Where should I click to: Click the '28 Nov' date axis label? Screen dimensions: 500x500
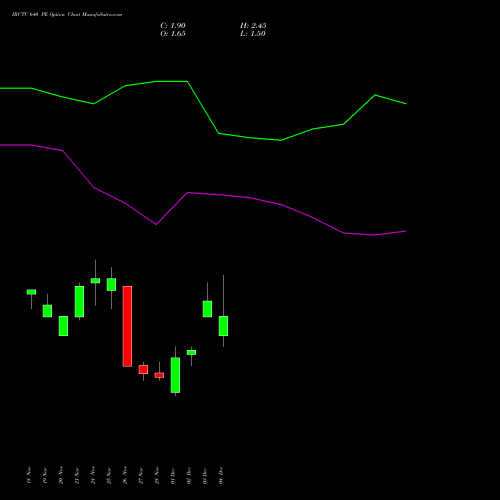coord(157,475)
